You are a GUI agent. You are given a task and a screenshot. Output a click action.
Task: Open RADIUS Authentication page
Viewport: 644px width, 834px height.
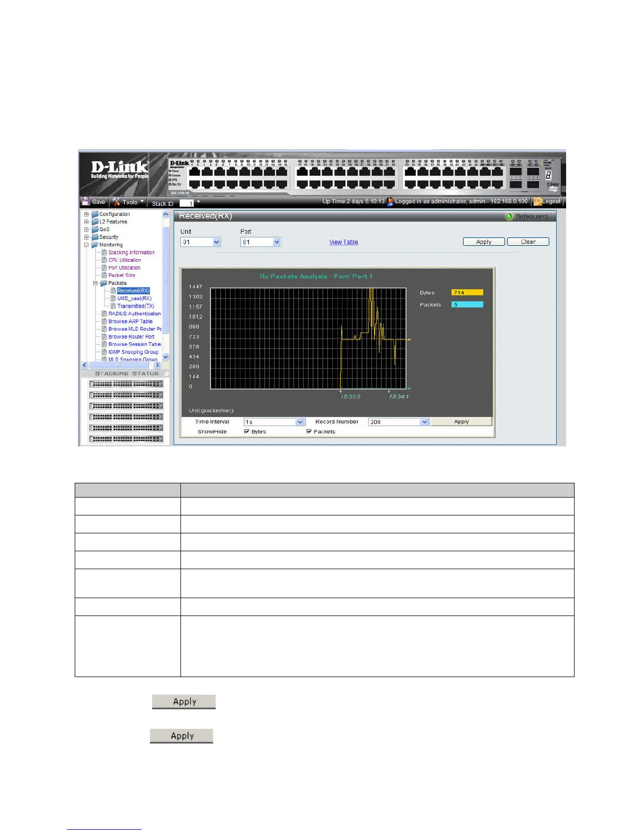[135, 314]
